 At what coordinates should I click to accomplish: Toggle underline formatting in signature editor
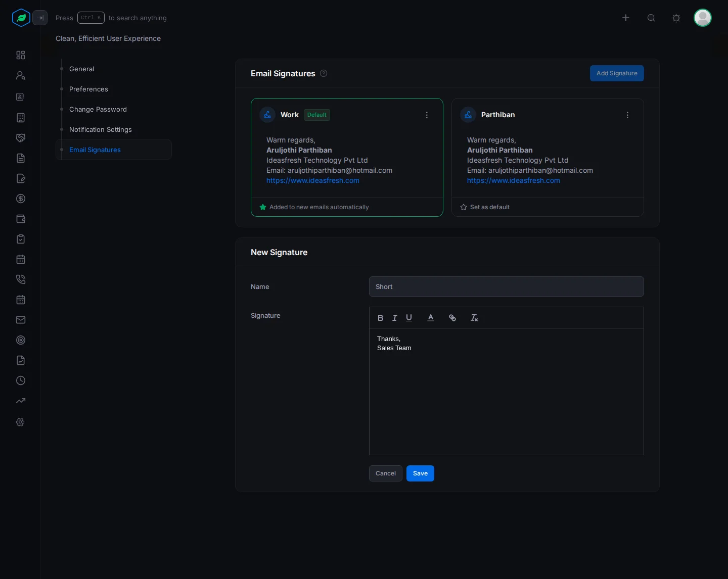pyautogui.click(x=409, y=318)
